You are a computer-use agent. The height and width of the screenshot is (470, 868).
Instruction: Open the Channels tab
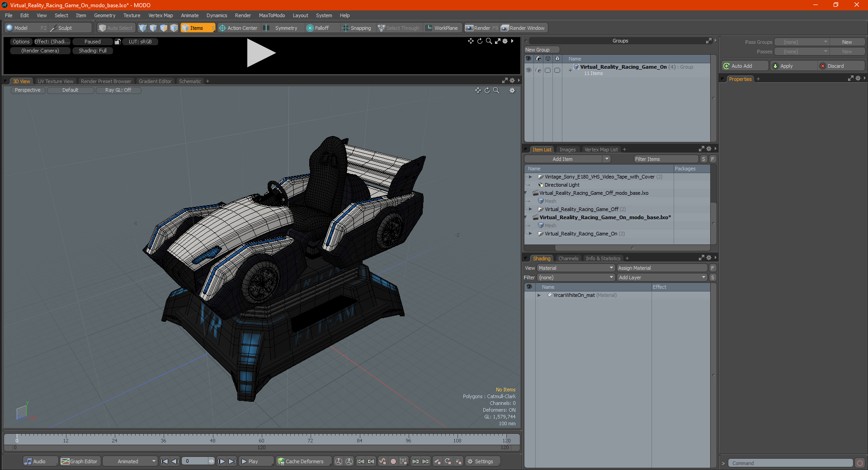pyautogui.click(x=568, y=258)
